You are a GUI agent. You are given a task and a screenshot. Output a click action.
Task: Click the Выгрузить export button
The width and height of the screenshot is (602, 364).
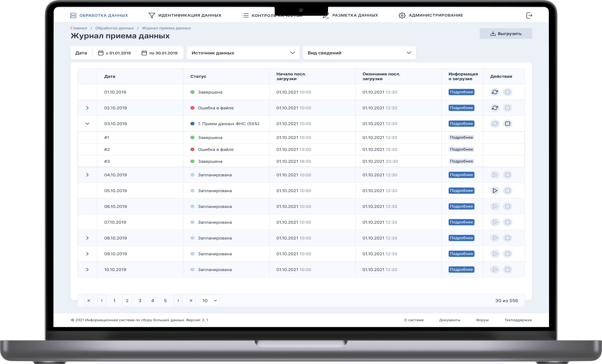click(x=506, y=34)
